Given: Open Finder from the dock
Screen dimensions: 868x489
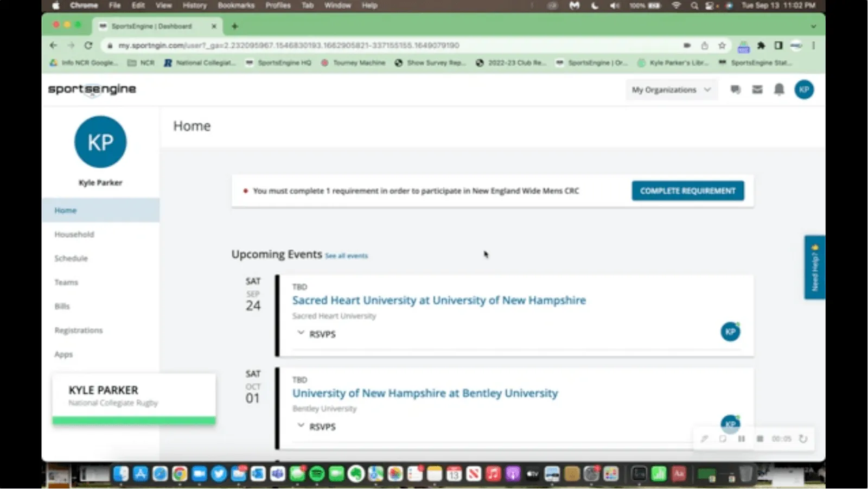Looking at the screenshot, I should [x=121, y=474].
